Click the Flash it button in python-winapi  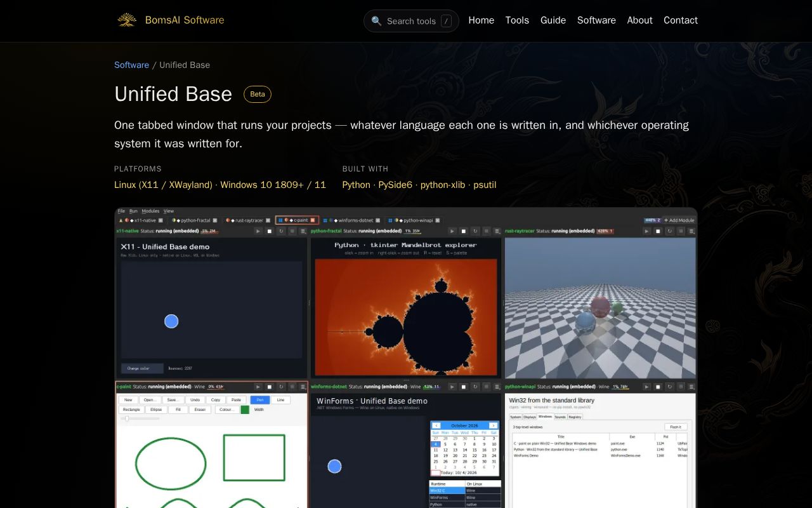[x=676, y=427]
